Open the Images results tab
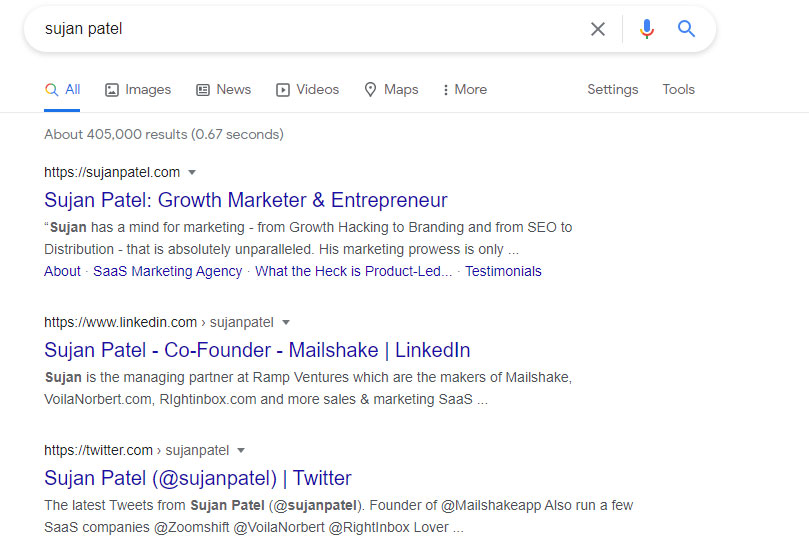809x545 pixels. (x=138, y=89)
